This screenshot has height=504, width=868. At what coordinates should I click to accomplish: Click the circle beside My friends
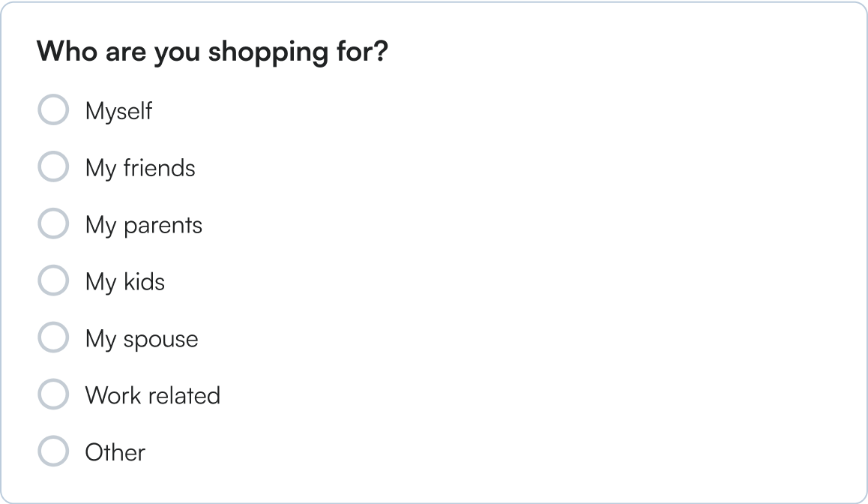click(53, 166)
